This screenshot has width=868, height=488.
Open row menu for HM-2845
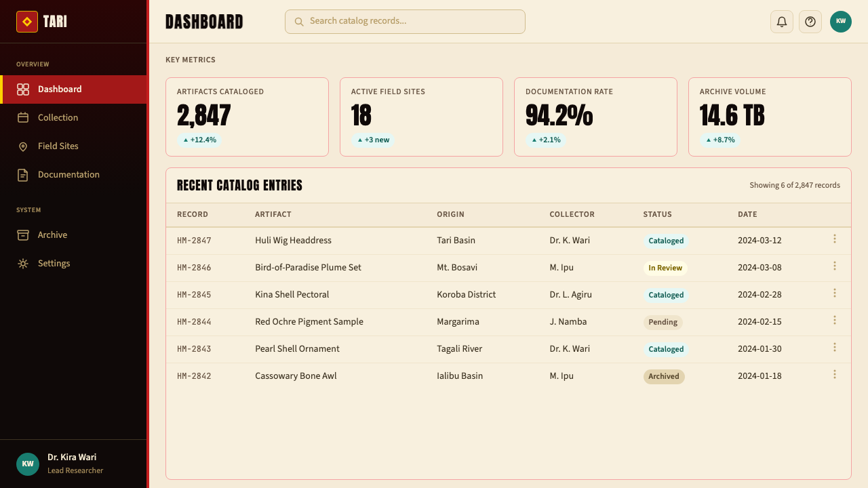pos(835,293)
